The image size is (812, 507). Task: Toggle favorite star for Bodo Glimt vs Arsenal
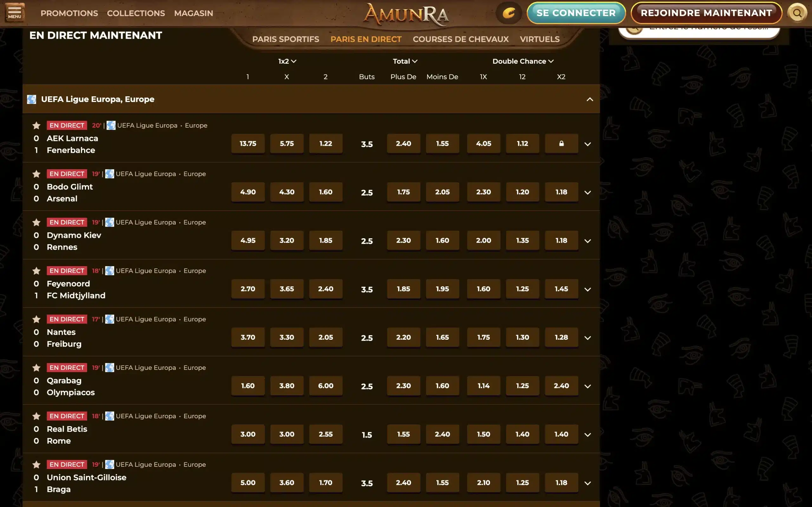click(36, 174)
